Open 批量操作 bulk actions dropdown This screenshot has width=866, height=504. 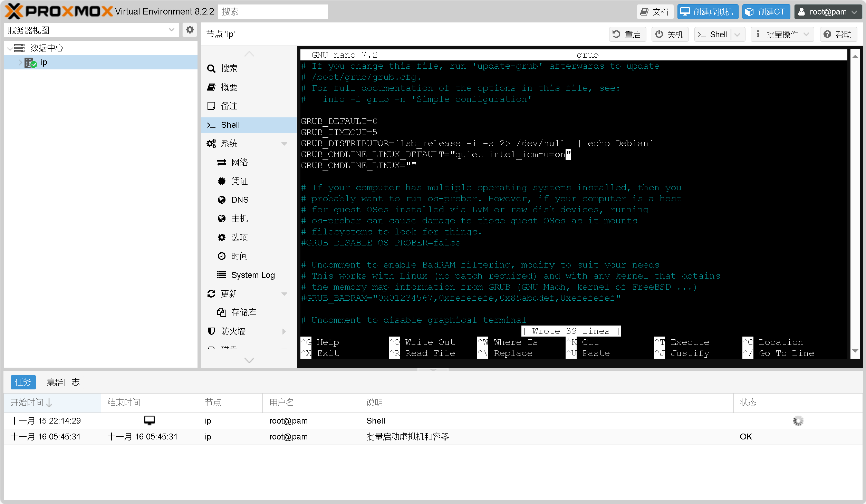[782, 35]
